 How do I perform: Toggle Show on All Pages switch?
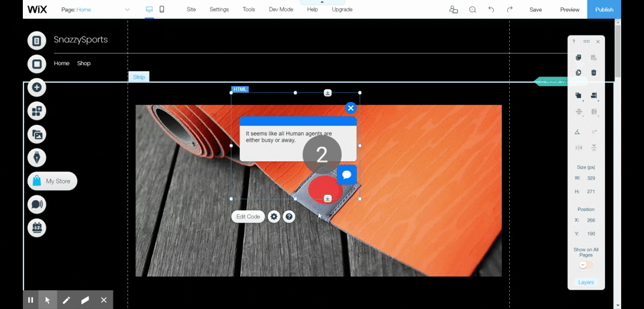(586, 265)
